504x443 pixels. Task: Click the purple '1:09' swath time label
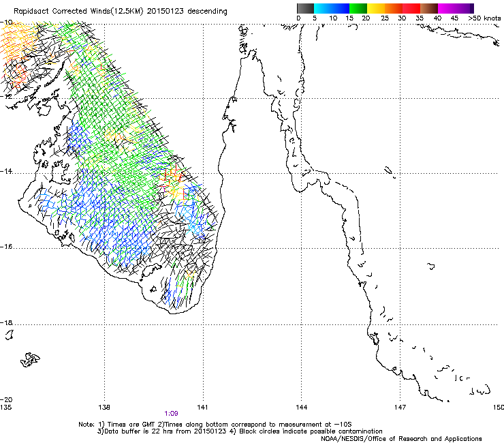pos(171,414)
